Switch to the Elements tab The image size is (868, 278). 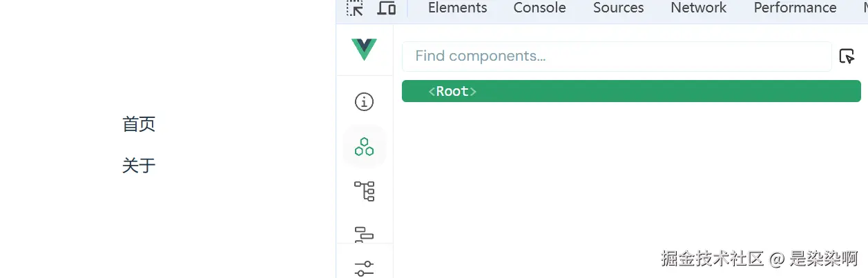(x=457, y=8)
